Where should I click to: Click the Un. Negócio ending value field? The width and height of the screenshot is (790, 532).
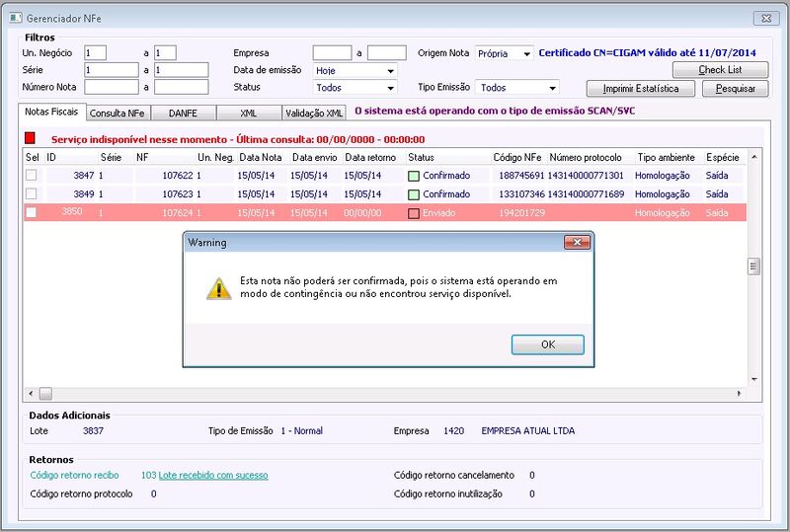(165, 53)
